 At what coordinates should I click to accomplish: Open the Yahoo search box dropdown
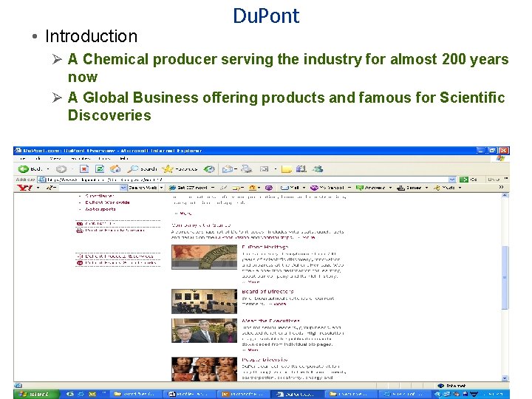coord(123,187)
